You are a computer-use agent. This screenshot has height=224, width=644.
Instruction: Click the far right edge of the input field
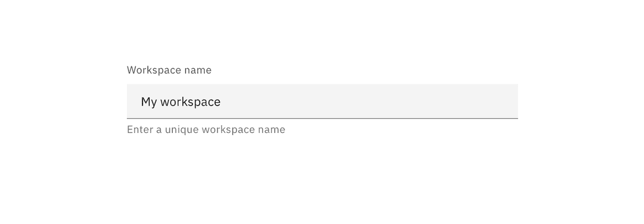514,101
